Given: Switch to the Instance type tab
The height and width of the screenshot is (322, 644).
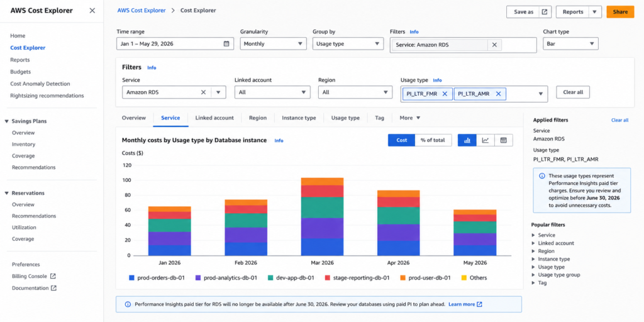Looking at the screenshot, I should [x=299, y=118].
